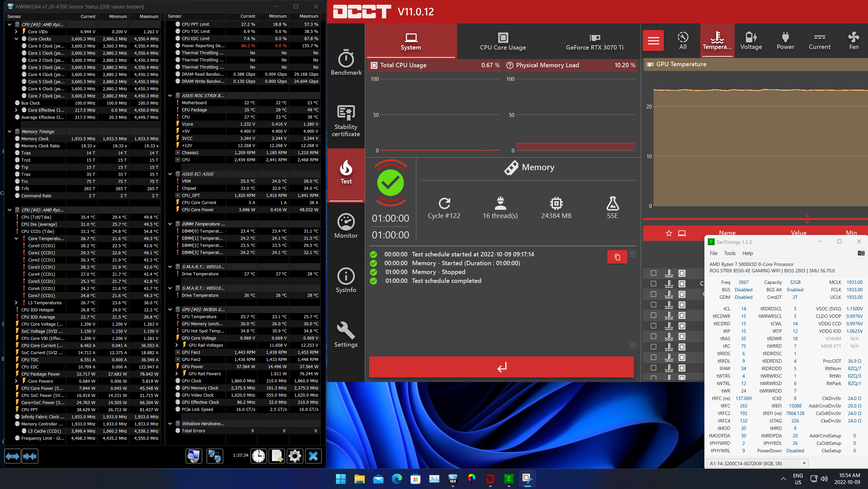
Task: Open SysInfo in the OCCT sidebar
Action: pyautogui.click(x=346, y=280)
